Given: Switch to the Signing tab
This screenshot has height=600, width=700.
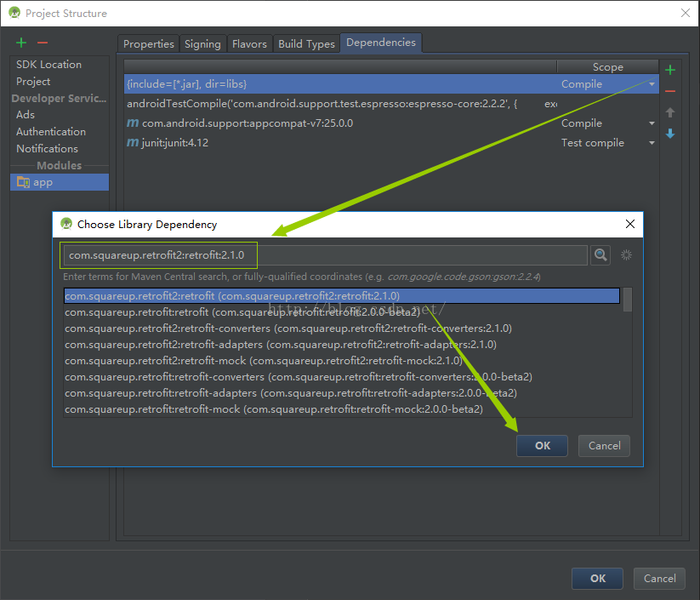Looking at the screenshot, I should click(202, 44).
